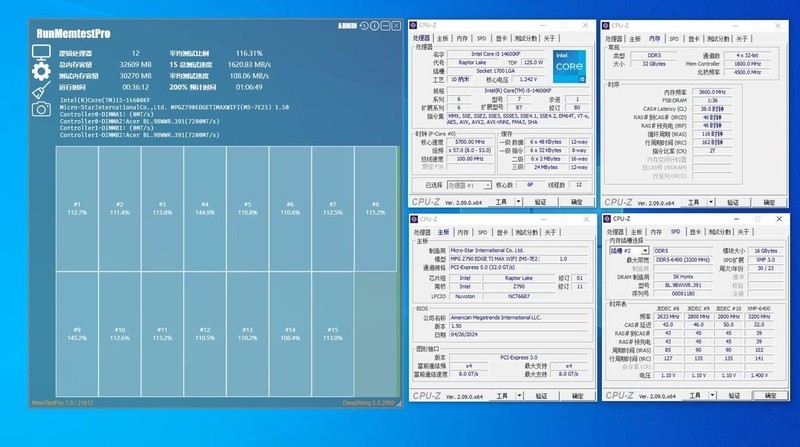Select memtest tile #4 at 144.9%
This screenshot has height=447, width=800.
[205, 209]
